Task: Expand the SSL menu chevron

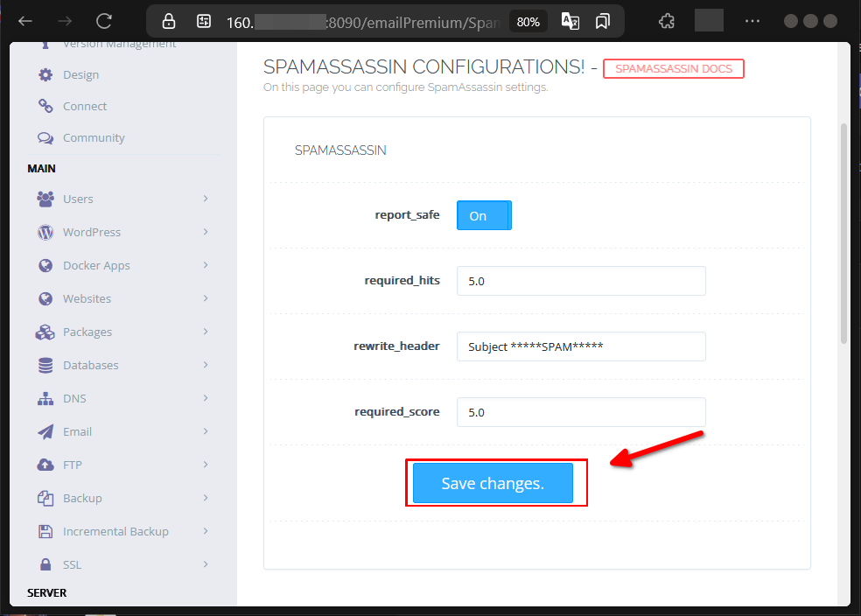Action: coord(206,563)
